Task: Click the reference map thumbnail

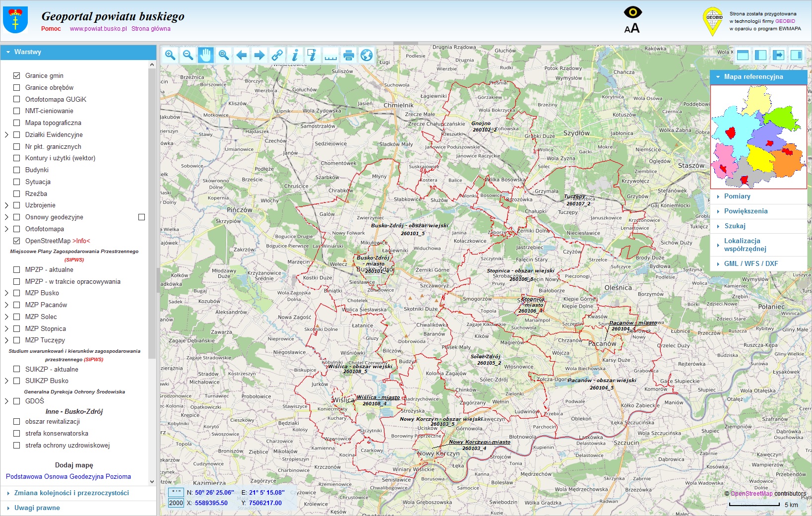Action: point(758,137)
